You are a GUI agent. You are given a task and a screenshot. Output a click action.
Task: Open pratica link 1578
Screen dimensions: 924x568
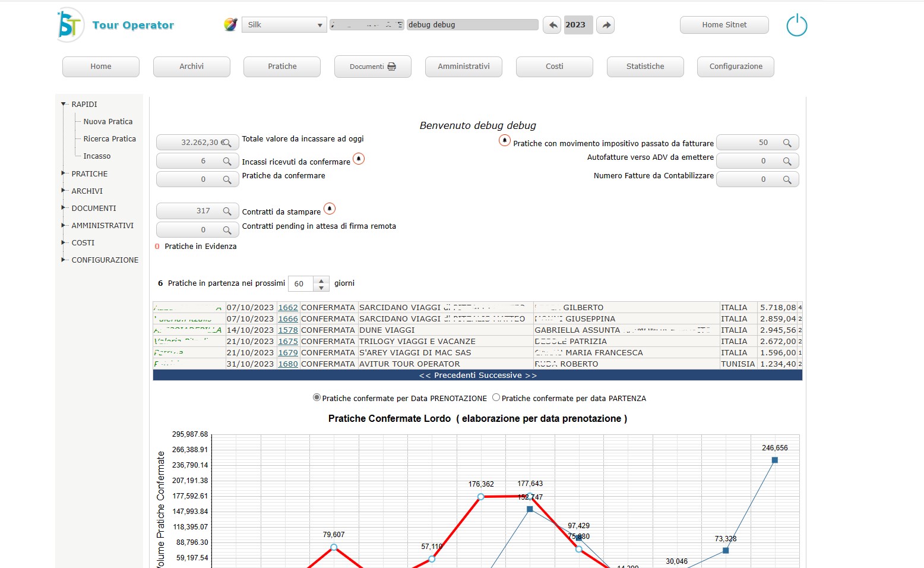tap(288, 330)
